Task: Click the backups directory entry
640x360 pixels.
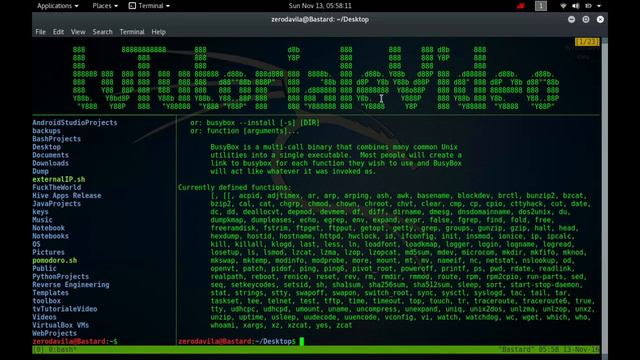Action: point(47,131)
